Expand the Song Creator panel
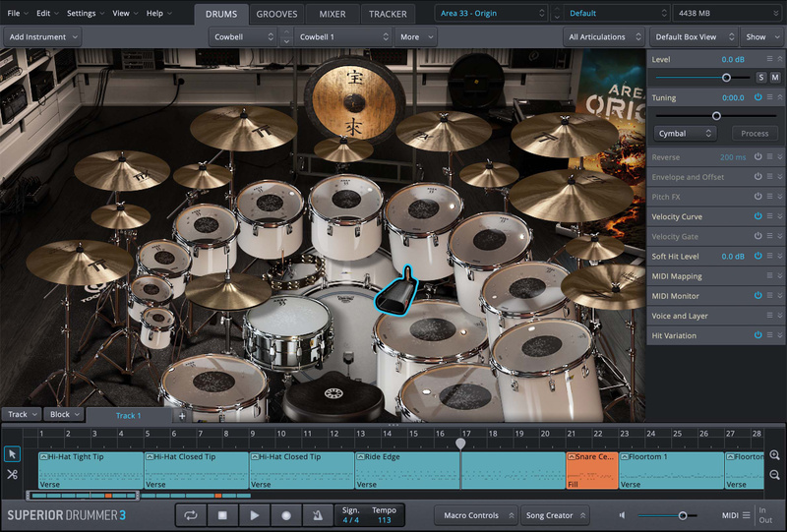787x532 pixels. point(554,515)
